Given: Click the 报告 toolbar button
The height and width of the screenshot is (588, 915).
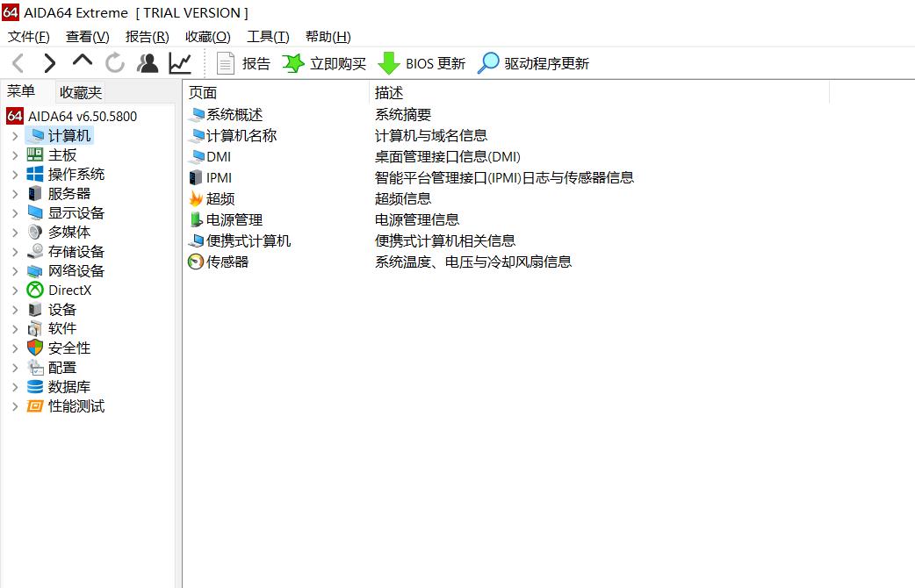Looking at the screenshot, I should pyautogui.click(x=244, y=63).
